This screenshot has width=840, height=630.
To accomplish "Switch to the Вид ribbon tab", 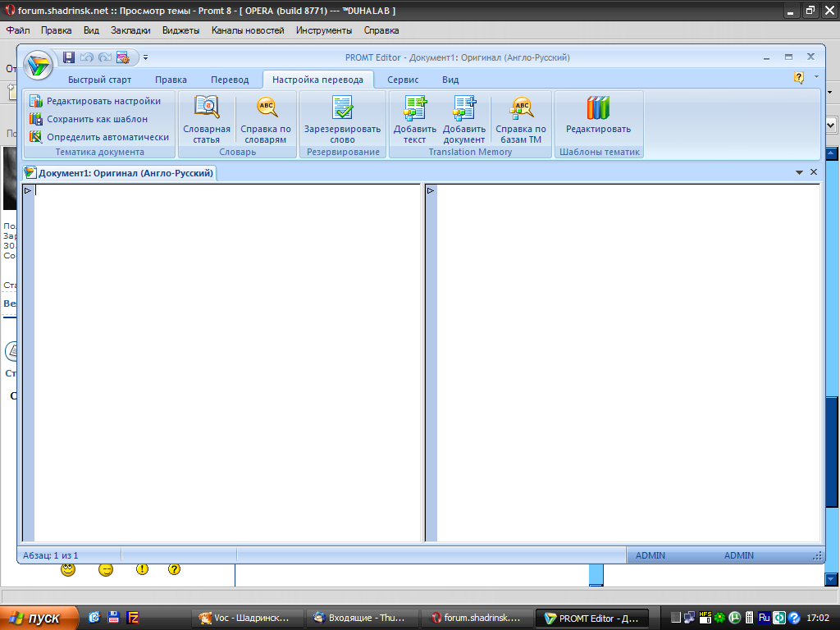I will 450,80.
